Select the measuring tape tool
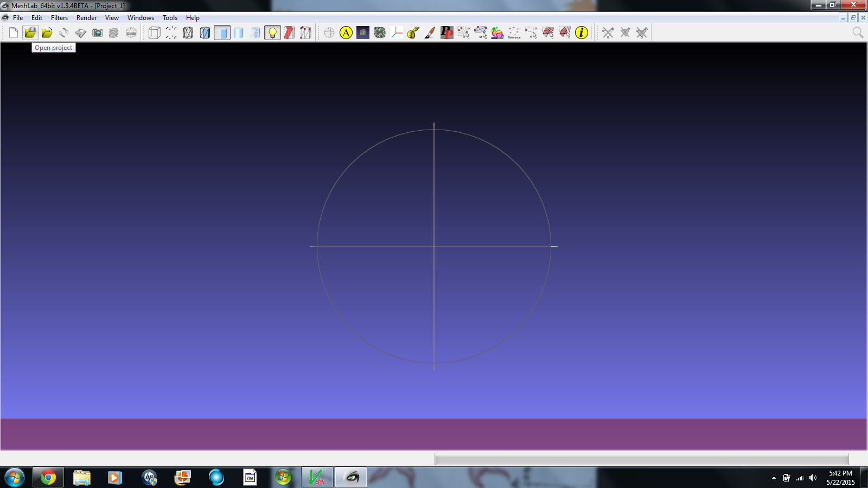 (413, 33)
